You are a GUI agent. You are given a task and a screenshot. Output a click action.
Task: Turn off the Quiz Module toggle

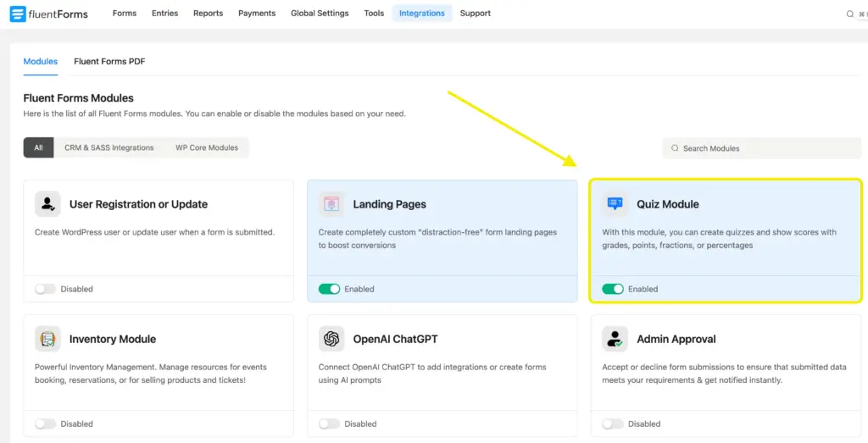click(x=613, y=289)
